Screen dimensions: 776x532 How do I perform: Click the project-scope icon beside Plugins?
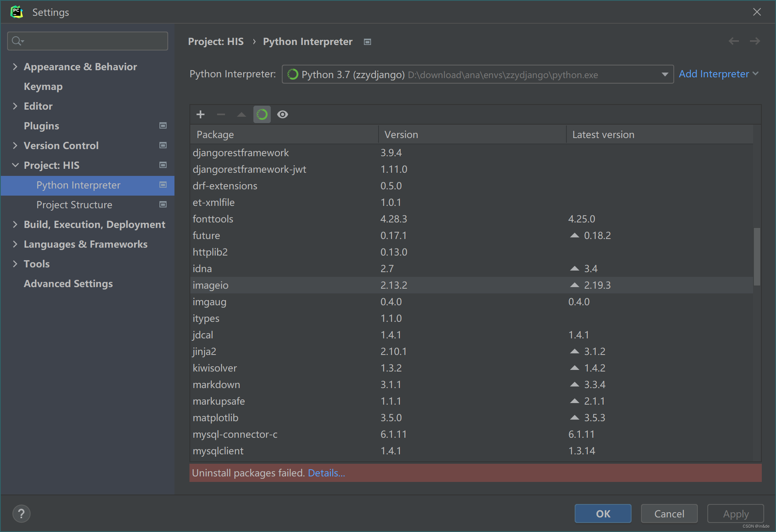[x=163, y=125]
